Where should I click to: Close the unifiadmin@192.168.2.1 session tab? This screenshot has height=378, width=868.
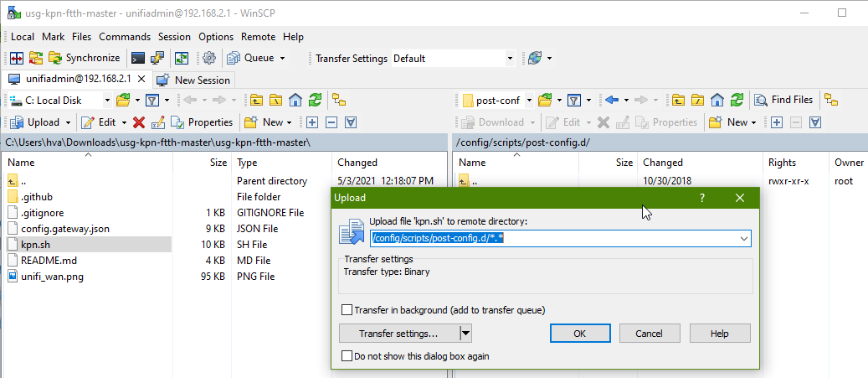pyautogui.click(x=141, y=80)
